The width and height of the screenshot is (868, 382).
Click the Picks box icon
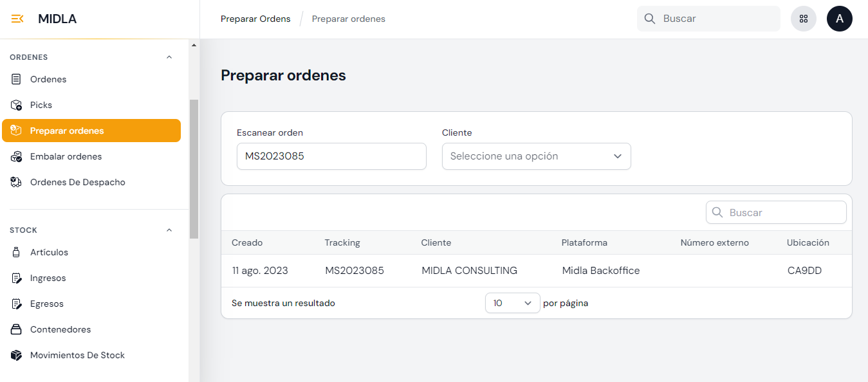(x=17, y=105)
